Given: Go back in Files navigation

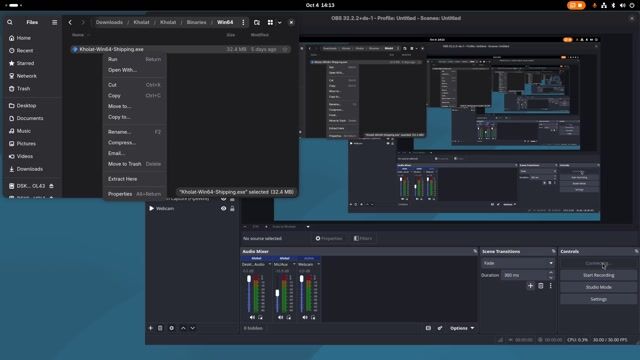Looking at the screenshot, I should pyautogui.click(x=70, y=22).
